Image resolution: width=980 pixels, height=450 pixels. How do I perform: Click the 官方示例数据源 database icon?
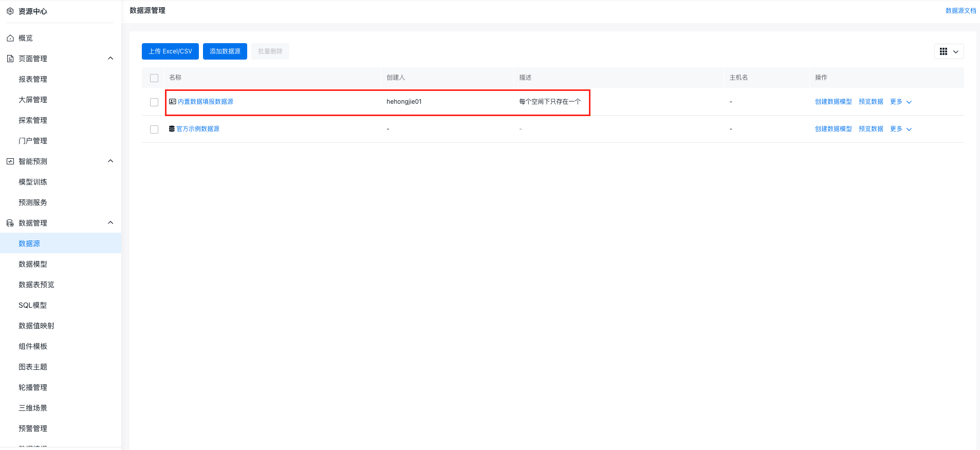coord(172,129)
